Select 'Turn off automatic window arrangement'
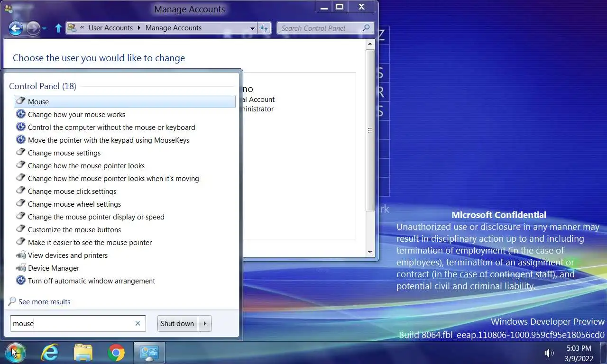 point(92,281)
